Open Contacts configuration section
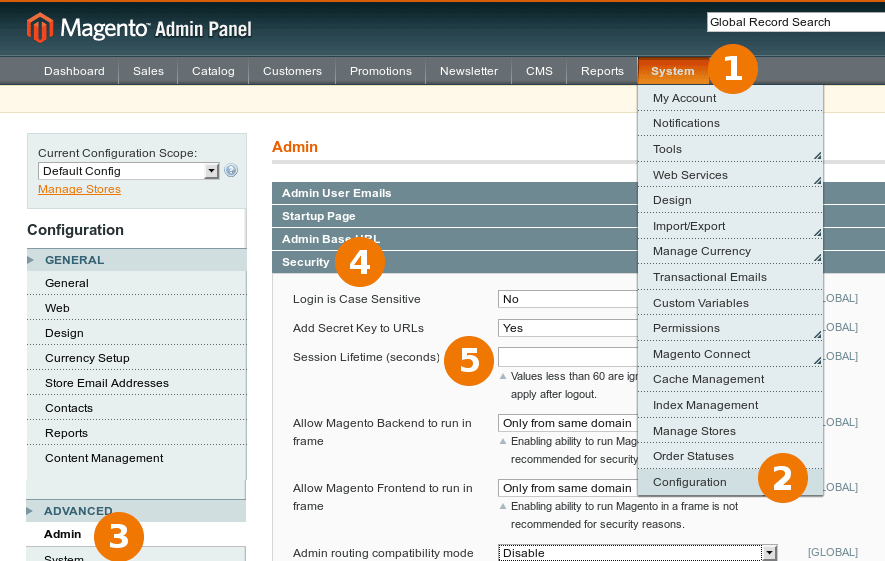Screen dimensions: 885x561 136,409
